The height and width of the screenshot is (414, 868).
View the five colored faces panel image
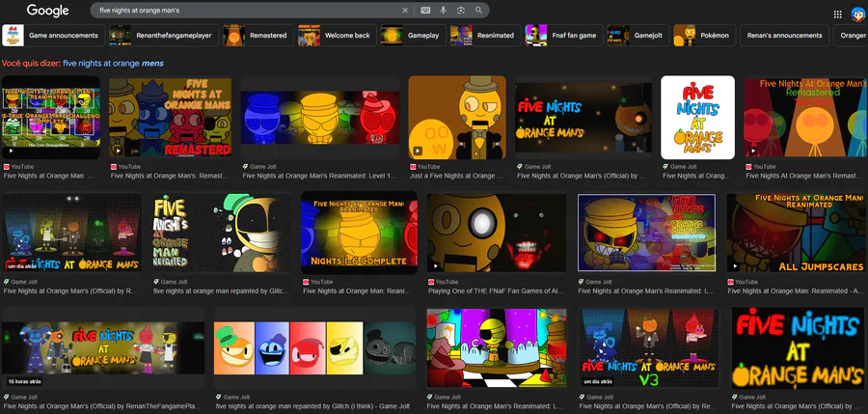coord(315,348)
